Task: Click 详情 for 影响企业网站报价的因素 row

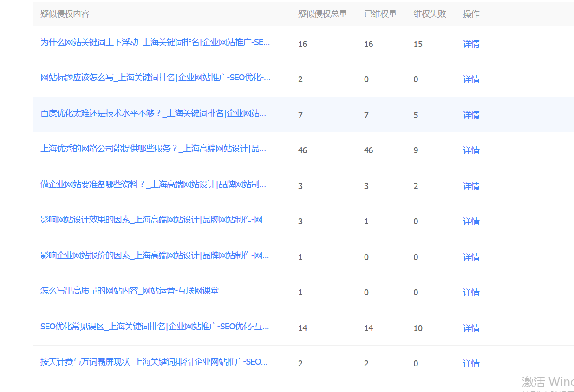Action: click(471, 257)
